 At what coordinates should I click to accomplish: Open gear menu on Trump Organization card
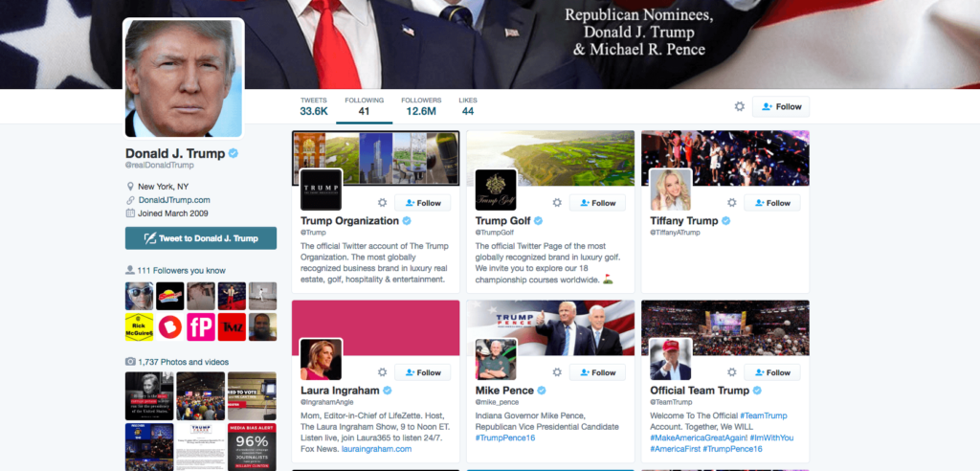tap(383, 203)
